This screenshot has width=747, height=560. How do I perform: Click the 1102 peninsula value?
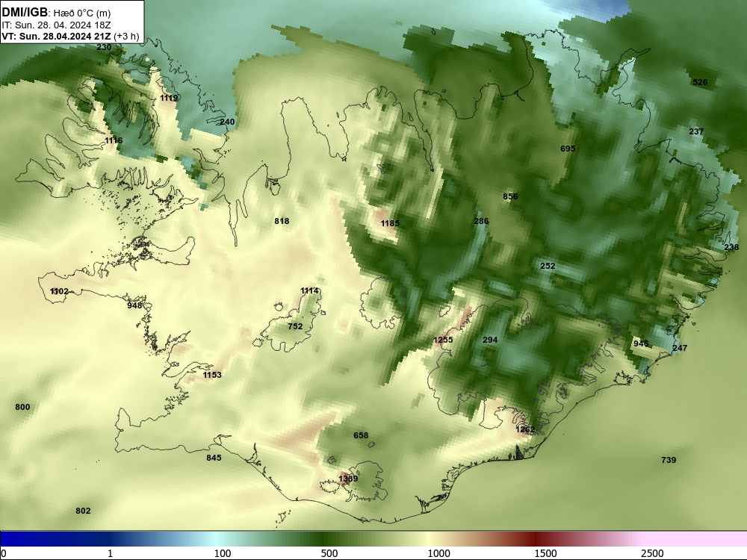pos(59,291)
